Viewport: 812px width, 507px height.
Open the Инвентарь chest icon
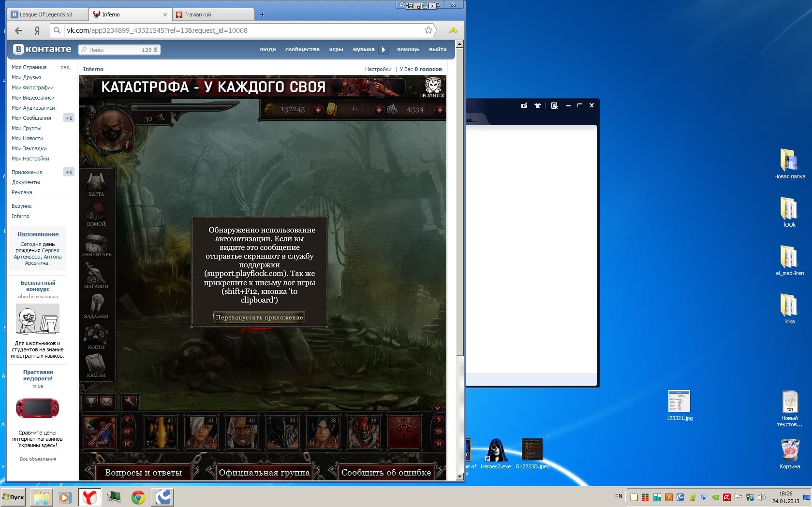tap(96, 245)
